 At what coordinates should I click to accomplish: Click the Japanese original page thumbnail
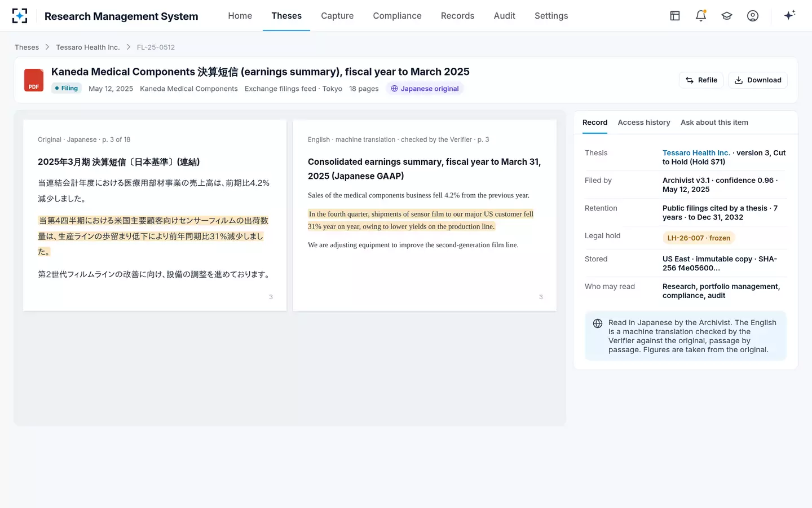click(x=155, y=215)
